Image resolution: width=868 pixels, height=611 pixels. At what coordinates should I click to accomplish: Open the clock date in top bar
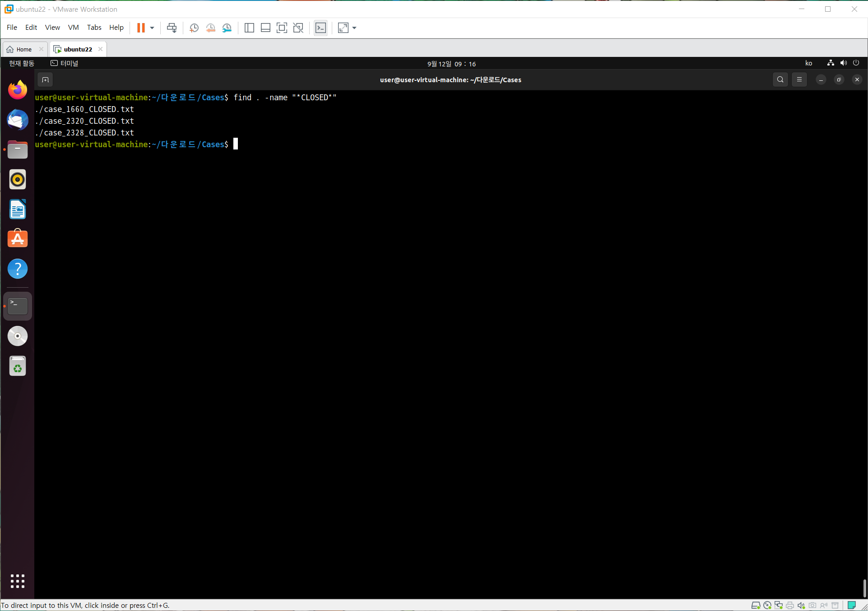coord(451,64)
